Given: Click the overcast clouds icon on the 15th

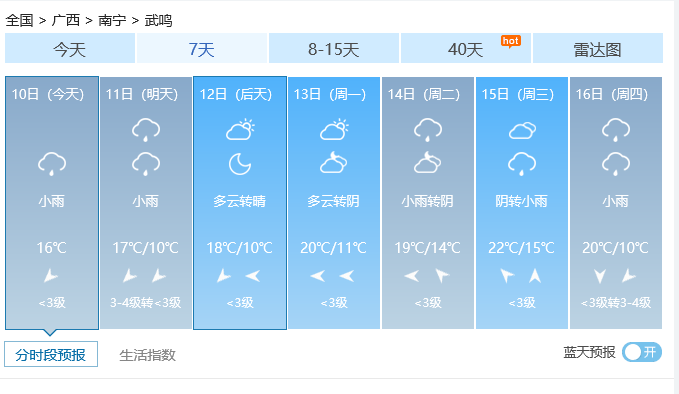Looking at the screenshot, I should click(522, 130).
